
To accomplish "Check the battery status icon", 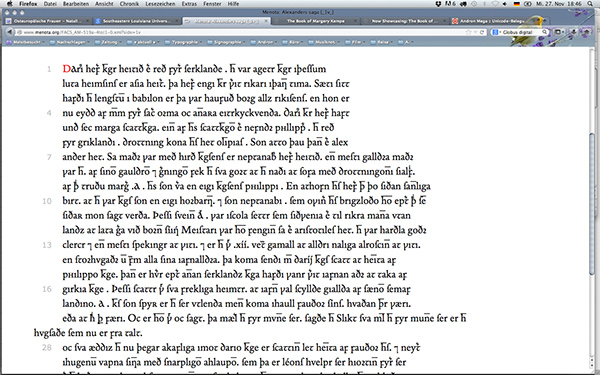I will [528, 4].
